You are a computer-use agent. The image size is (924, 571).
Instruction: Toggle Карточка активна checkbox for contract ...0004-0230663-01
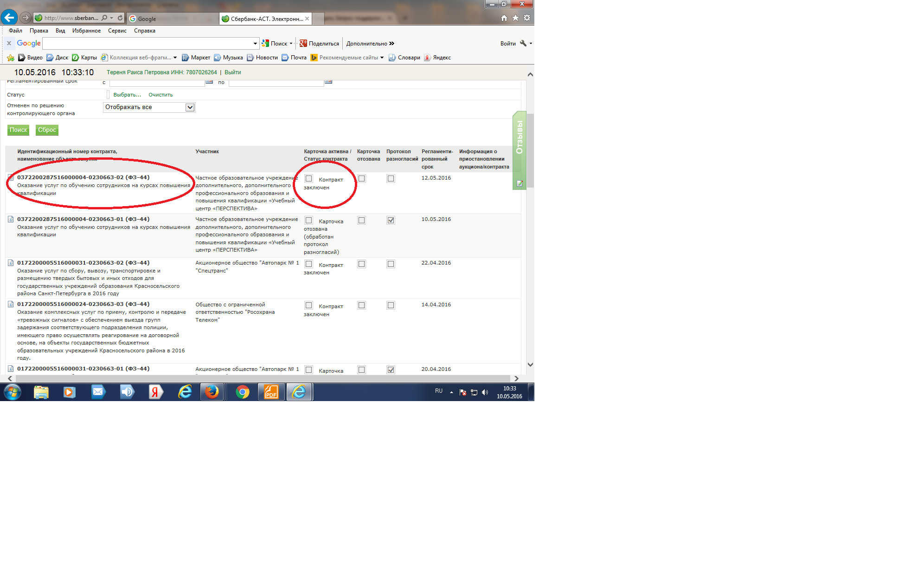[308, 221]
